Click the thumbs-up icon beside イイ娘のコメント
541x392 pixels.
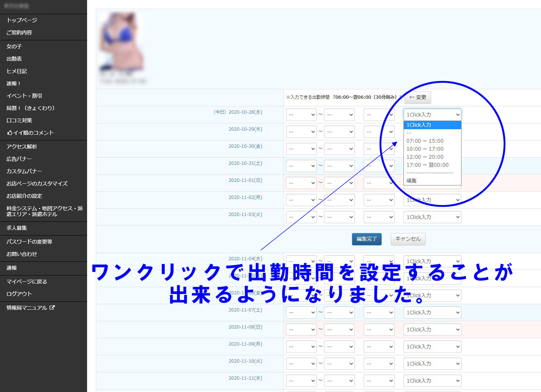click(x=9, y=133)
